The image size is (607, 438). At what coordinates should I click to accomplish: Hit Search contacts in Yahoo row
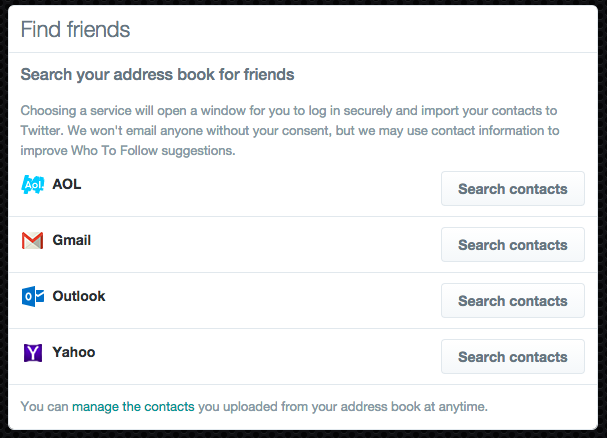pos(512,356)
